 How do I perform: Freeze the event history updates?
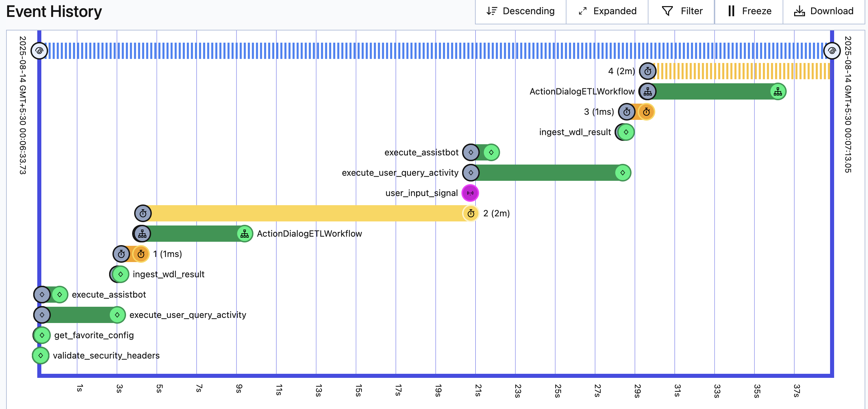coord(749,11)
